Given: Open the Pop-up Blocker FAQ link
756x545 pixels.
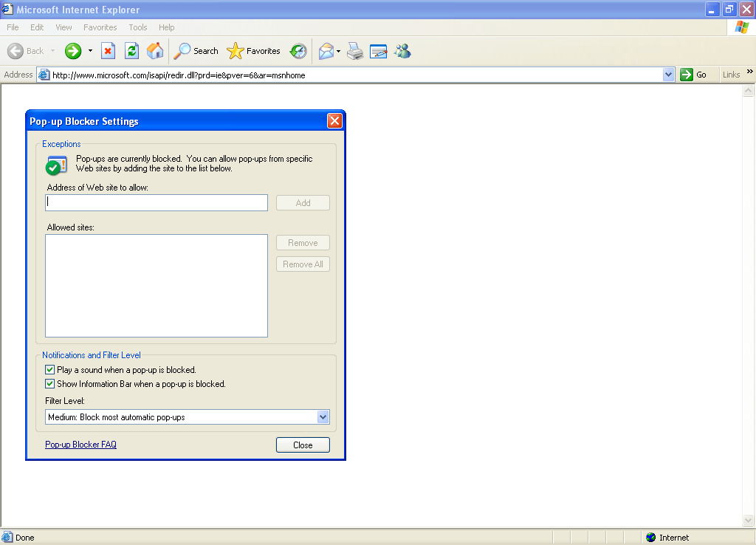Looking at the screenshot, I should click(80, 445).
